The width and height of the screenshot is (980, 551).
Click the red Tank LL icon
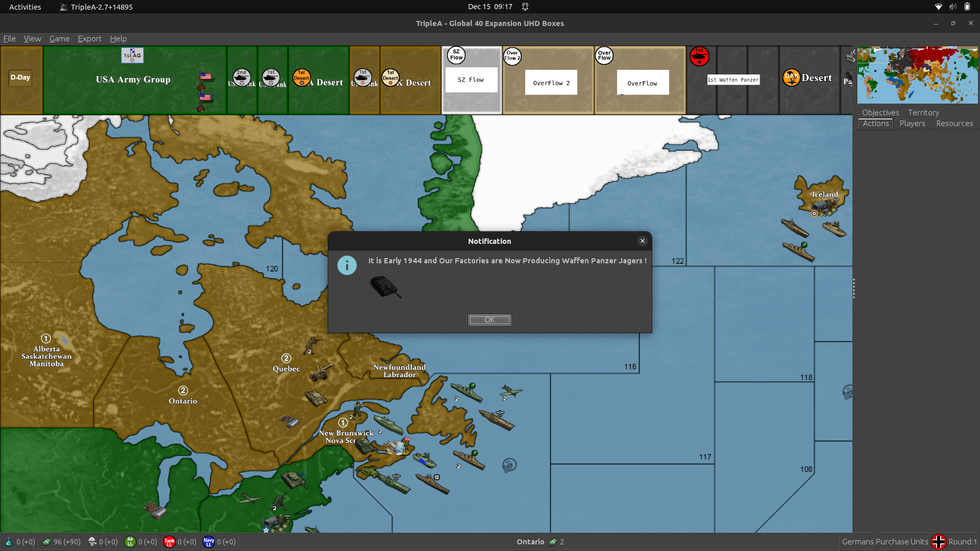pyautogui.click(x=169, y=542)
